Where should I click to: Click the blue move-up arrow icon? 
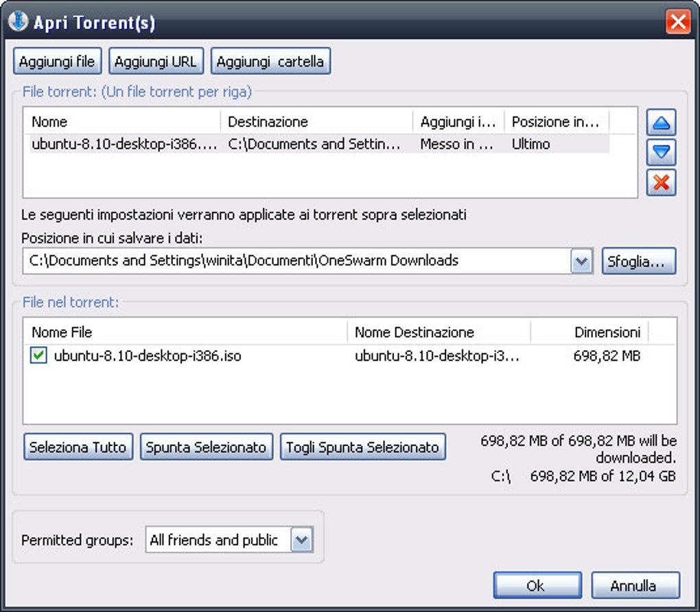pyautogui.click(x=661, y=123)
